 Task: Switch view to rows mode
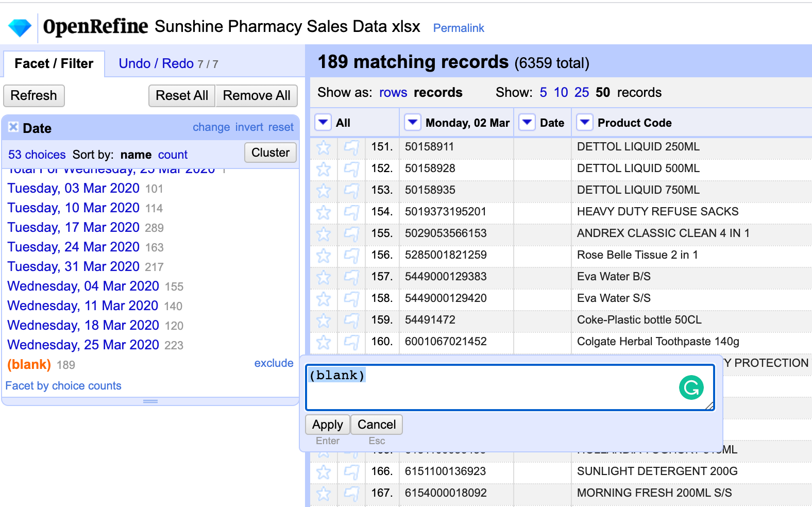tap(393, 93)
